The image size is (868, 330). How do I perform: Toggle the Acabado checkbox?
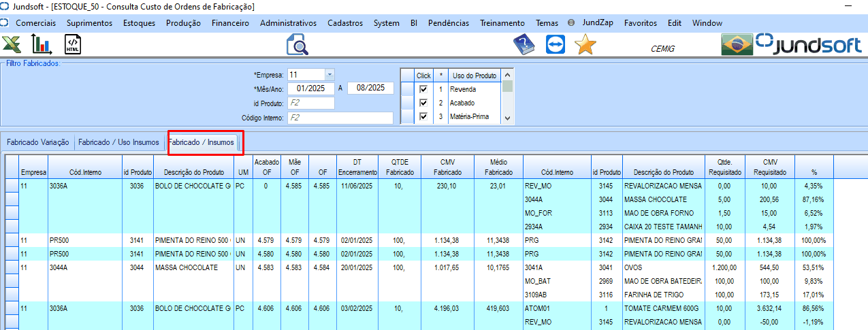click(x=423, y=103)
